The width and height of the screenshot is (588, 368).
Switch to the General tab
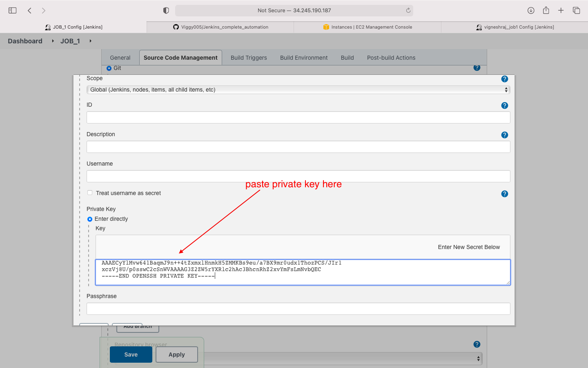point(120,58)
